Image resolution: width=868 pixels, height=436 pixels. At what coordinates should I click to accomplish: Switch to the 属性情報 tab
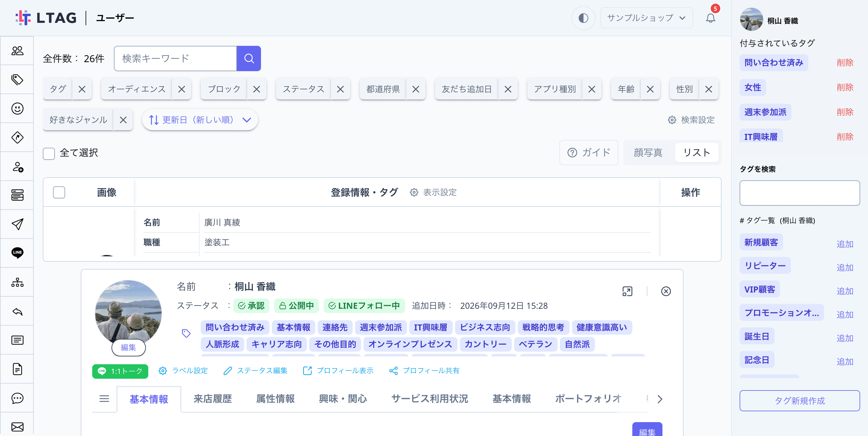[x=275, y=399]
